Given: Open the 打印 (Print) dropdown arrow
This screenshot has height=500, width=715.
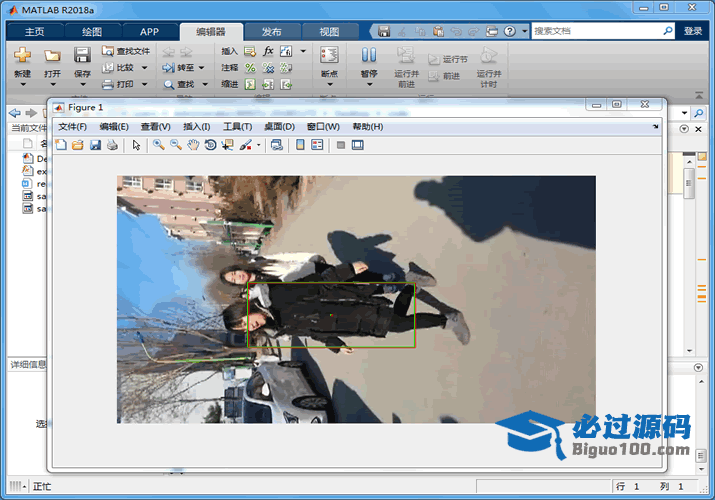Looking at the screenshot, I should pyautogui.click(x=145, y=84).
